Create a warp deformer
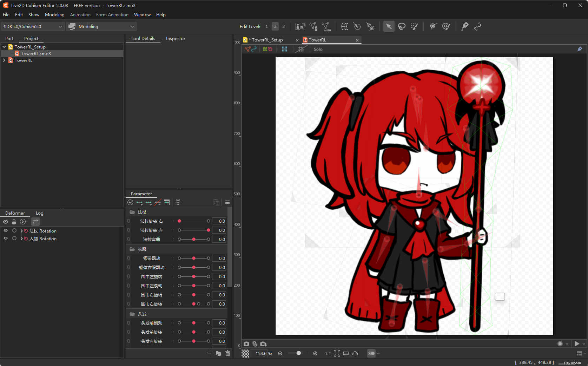Viewport: 588px width, 366px height. pyautogui.click(x=344, y=26)
